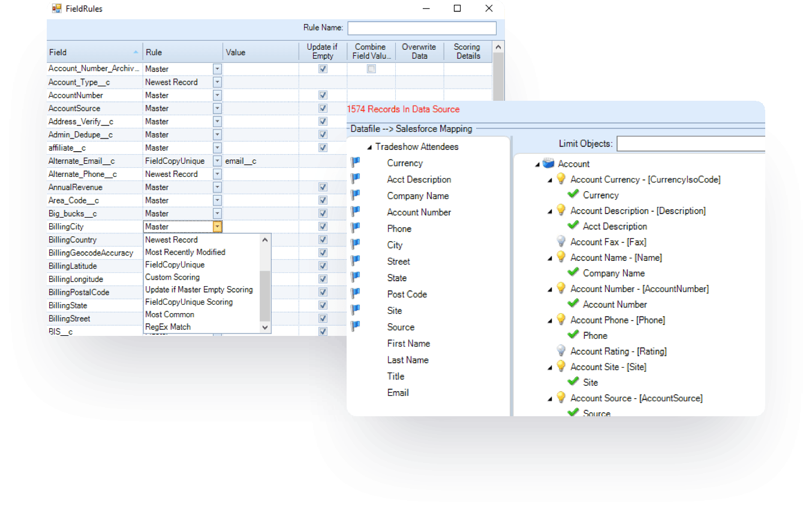Click the lightbulb icon for Account Source
The width and height of the screenshot is (812, 511).
point(561,397)
